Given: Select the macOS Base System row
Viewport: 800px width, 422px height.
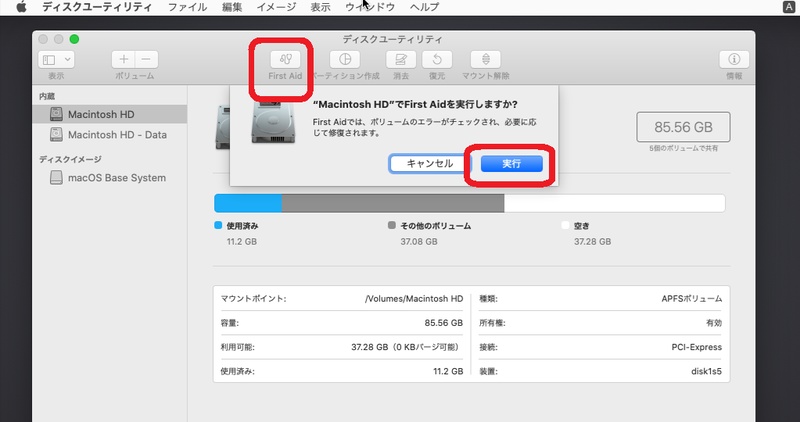Looking at the screenshot, I should (x=109, y=178).
